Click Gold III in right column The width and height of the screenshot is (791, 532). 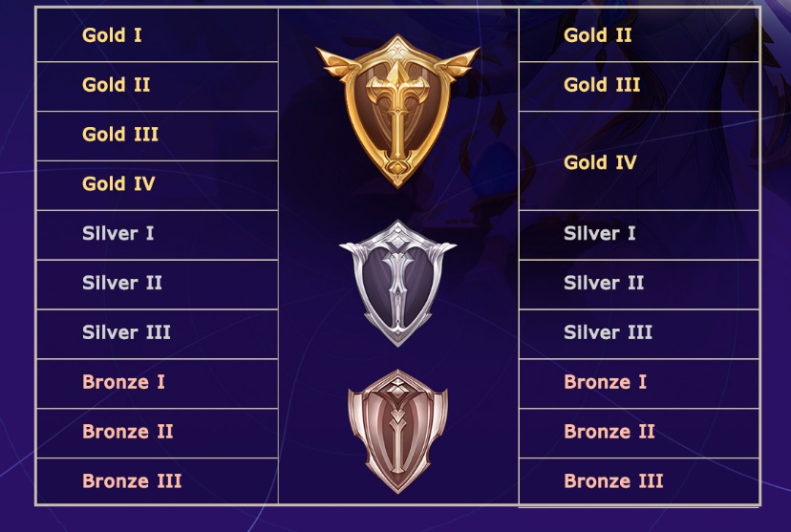[602, 85]
